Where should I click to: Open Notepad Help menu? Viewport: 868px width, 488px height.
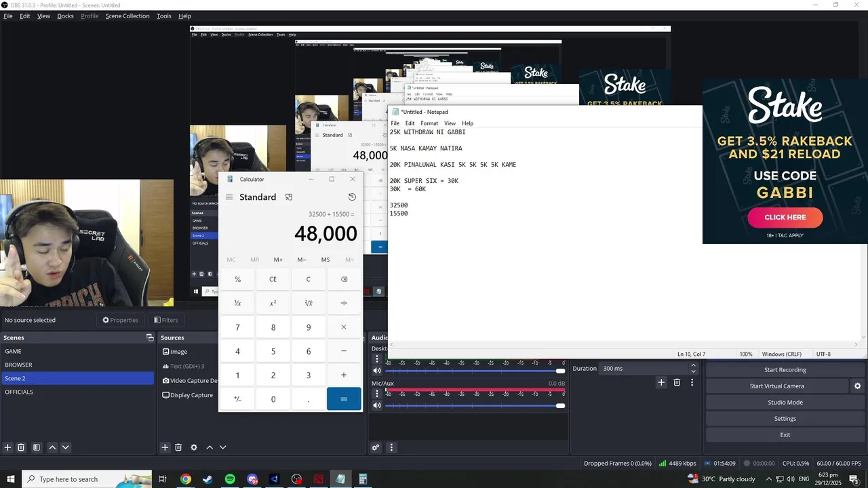pyautogui.click(x=468, y=123)
